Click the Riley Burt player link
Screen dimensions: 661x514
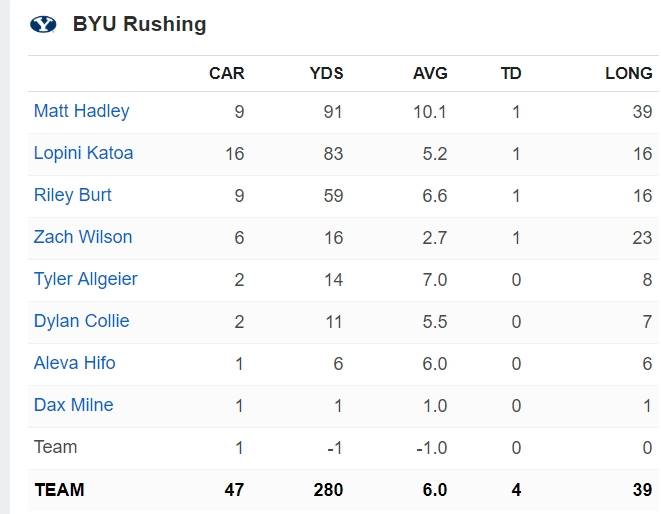pyautogui.click(x=73, y=195)
